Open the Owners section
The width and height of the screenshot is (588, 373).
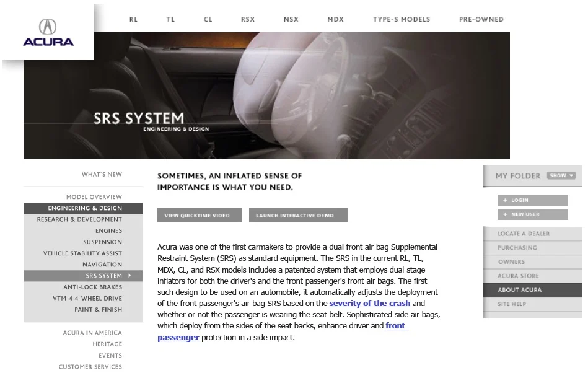coord(533,261)
